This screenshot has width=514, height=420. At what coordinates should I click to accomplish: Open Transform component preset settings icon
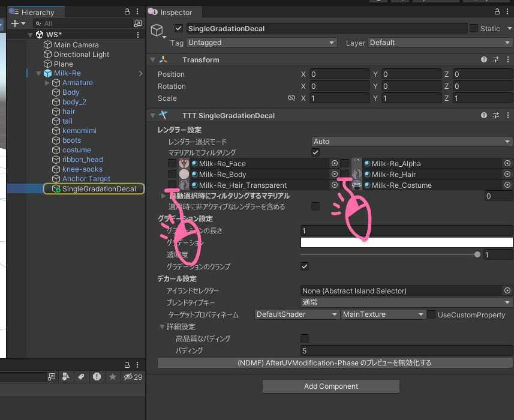click(496, 60)
